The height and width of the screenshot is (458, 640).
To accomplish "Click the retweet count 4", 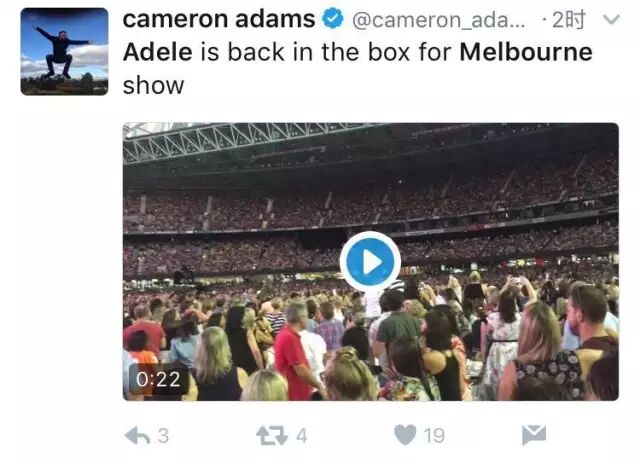I will tap(302, 436).
